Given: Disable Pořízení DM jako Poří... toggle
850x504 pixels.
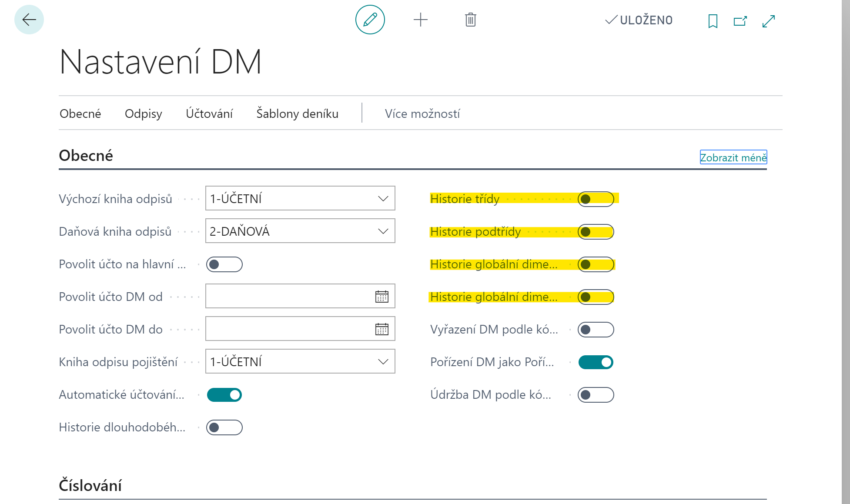Looking at the screenshot, I should pyautogui.click(x=596, y=362).
